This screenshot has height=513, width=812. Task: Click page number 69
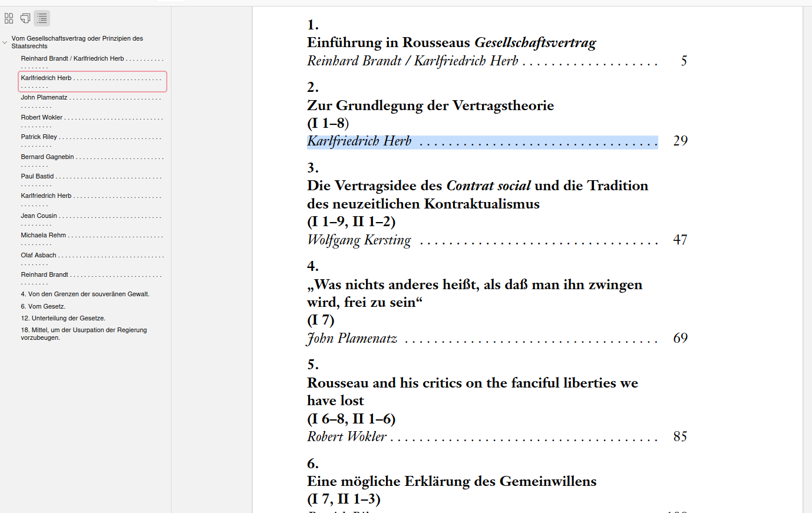[681, 338]
